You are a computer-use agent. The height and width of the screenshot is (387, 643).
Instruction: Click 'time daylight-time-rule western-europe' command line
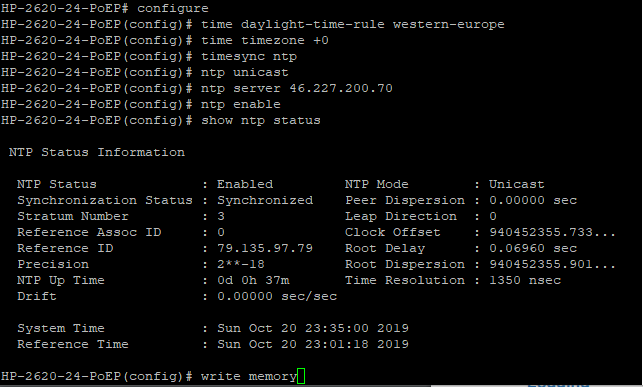[353, 24]
